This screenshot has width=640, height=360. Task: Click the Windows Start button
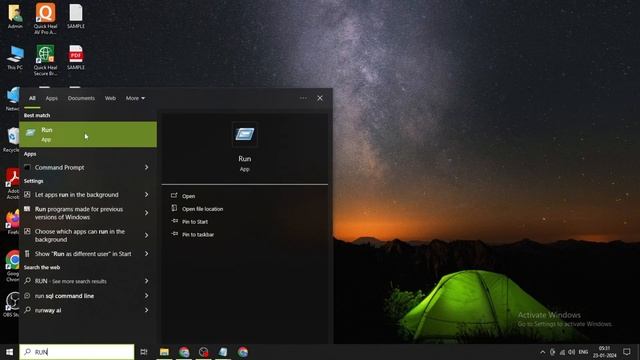pos(9,352)
